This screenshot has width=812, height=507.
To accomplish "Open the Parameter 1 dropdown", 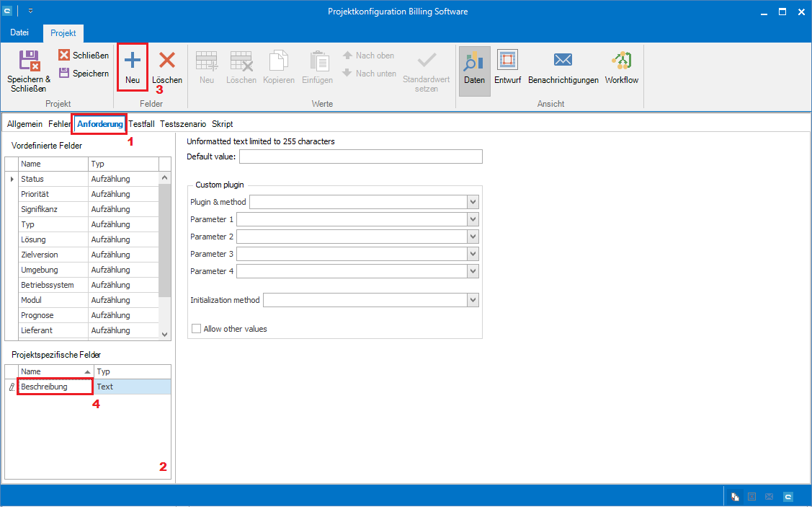I will pos(473,219).
